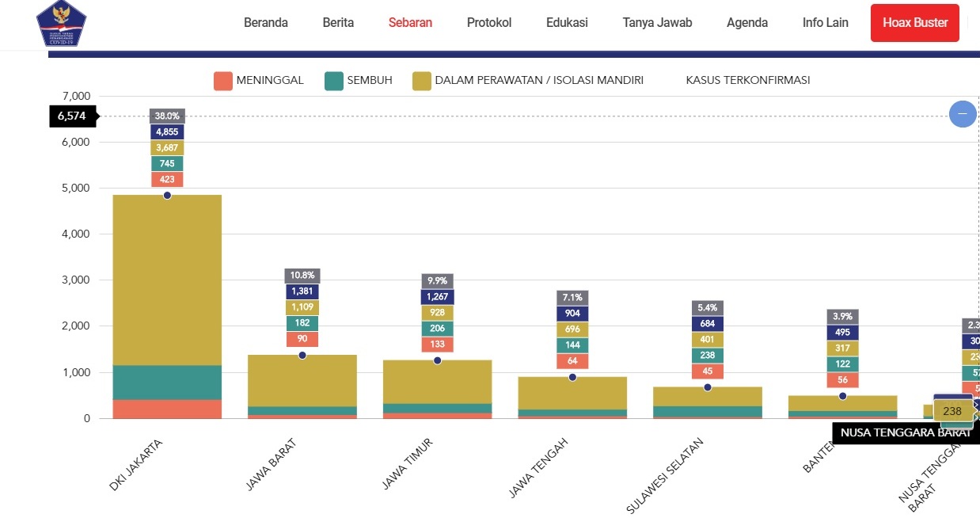Click the data point marker on Sulawesi Selatan bar
This screenshot has width=980, height=518.
(708, 387)
